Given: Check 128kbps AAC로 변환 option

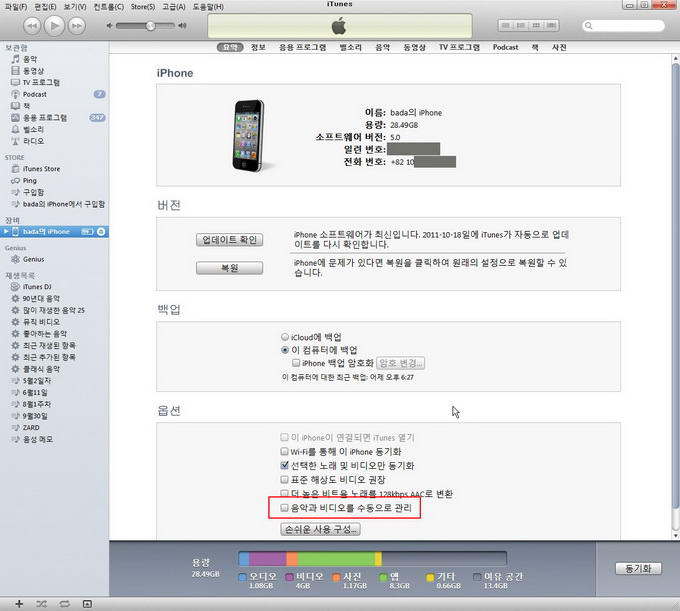Looking at the screenshot, I should pyautogui.click(x=284, y=493).
